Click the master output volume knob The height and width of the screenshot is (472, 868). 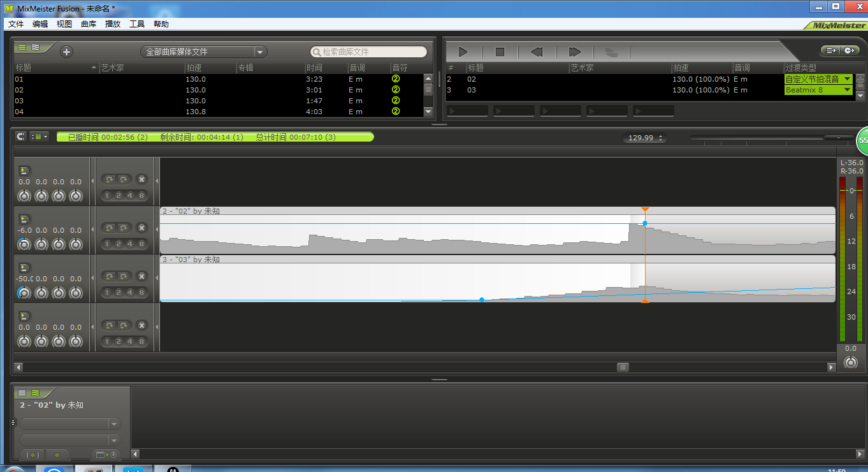click(x=851, y=363)
